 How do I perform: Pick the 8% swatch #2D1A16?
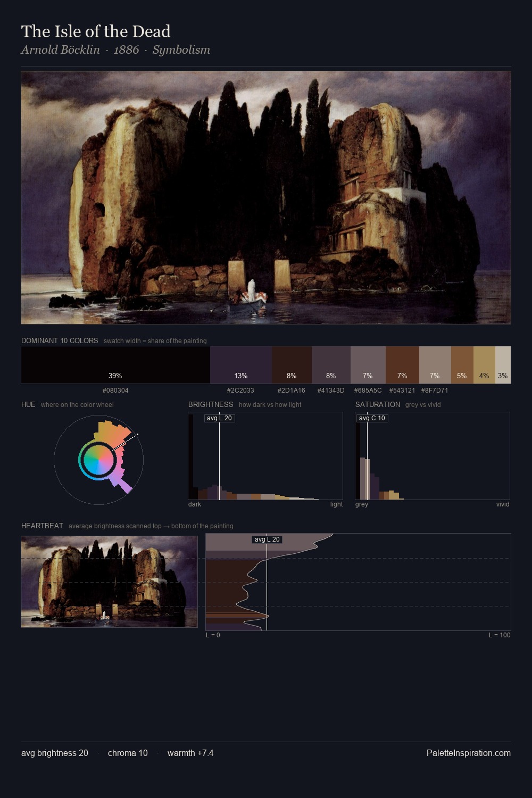pyautogui.click(x=292, y=365)
